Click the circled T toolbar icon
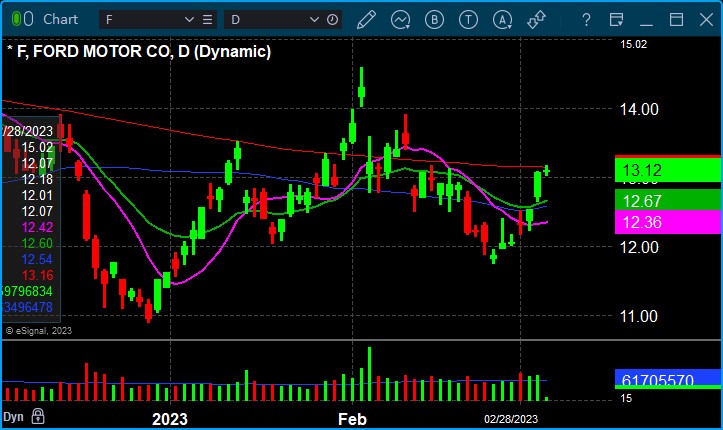Screen dimensions: 723x430 [x=468, y=20]
